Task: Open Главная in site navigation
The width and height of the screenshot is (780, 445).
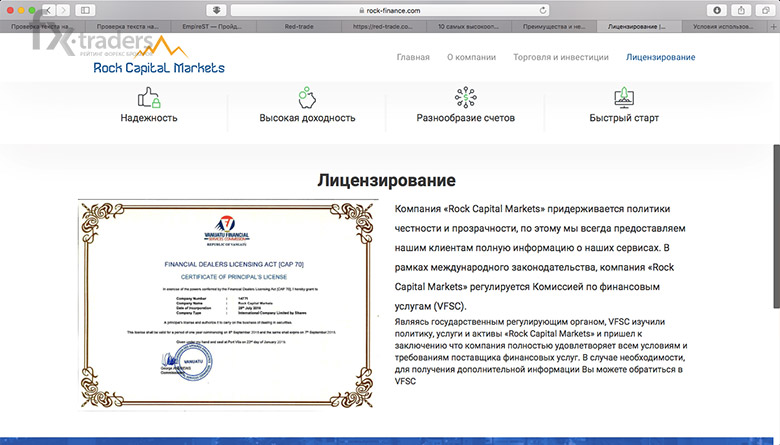Action: pyautogui.click(x=413, y=57)
